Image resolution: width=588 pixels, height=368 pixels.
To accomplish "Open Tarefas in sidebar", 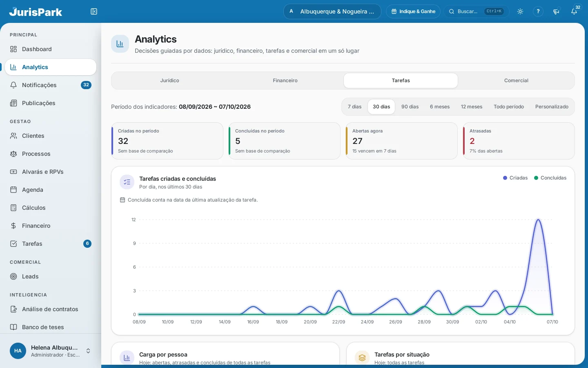I will click(51, 244).
